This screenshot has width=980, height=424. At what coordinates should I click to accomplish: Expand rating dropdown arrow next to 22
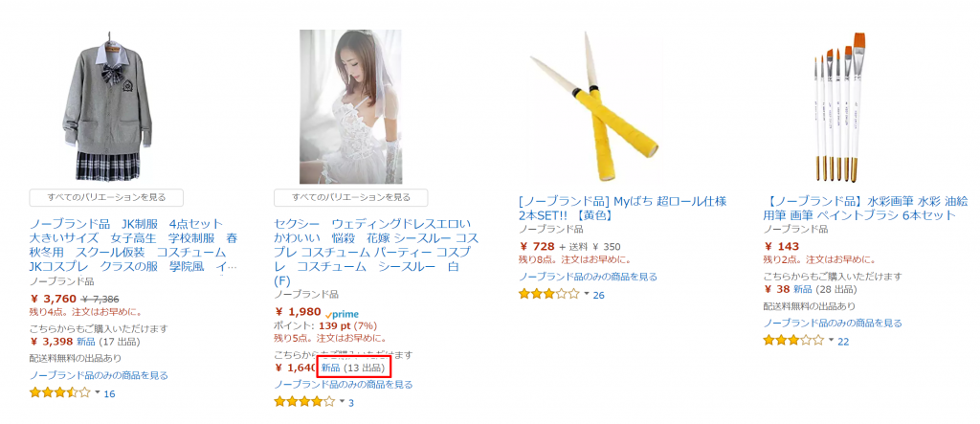[831, 341]
